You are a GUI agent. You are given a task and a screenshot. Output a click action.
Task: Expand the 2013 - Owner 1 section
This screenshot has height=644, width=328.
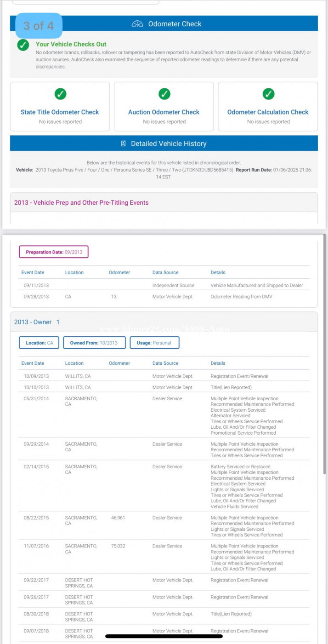click(164, 322)
